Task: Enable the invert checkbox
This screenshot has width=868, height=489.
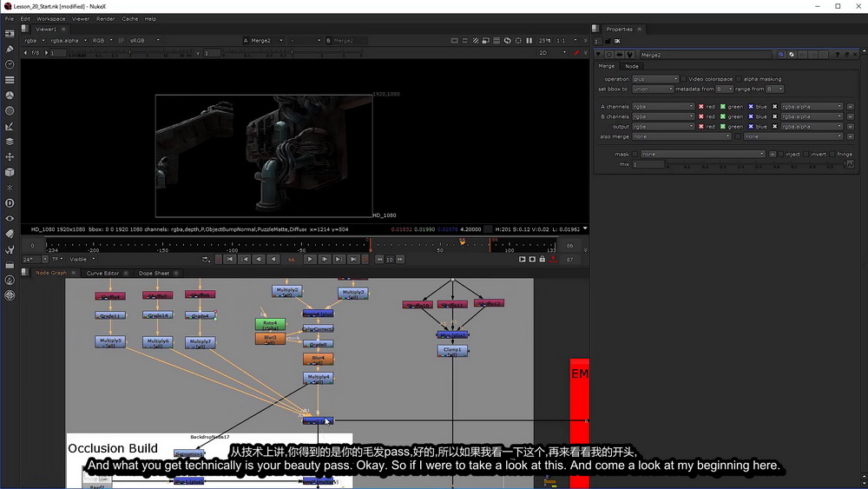Action: tap(806, 154)
